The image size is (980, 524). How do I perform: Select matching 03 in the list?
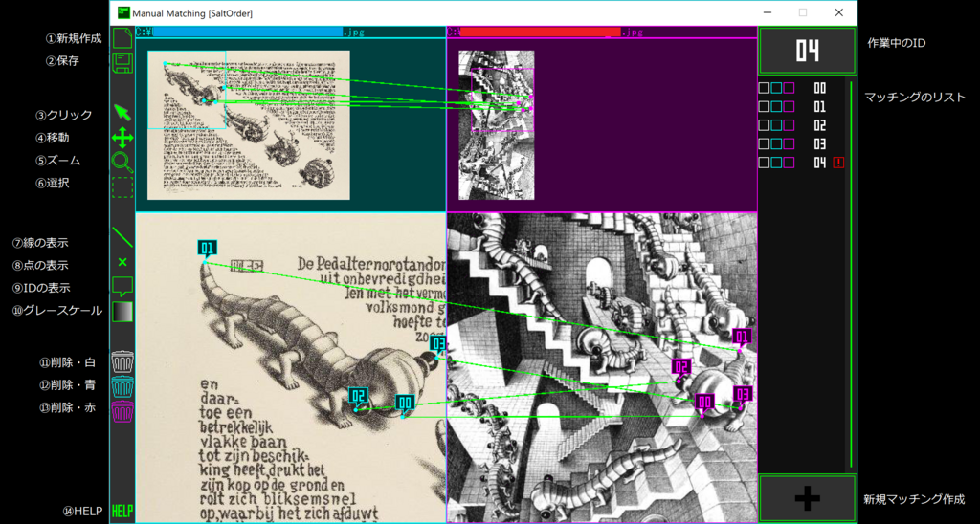click(819, 143)
